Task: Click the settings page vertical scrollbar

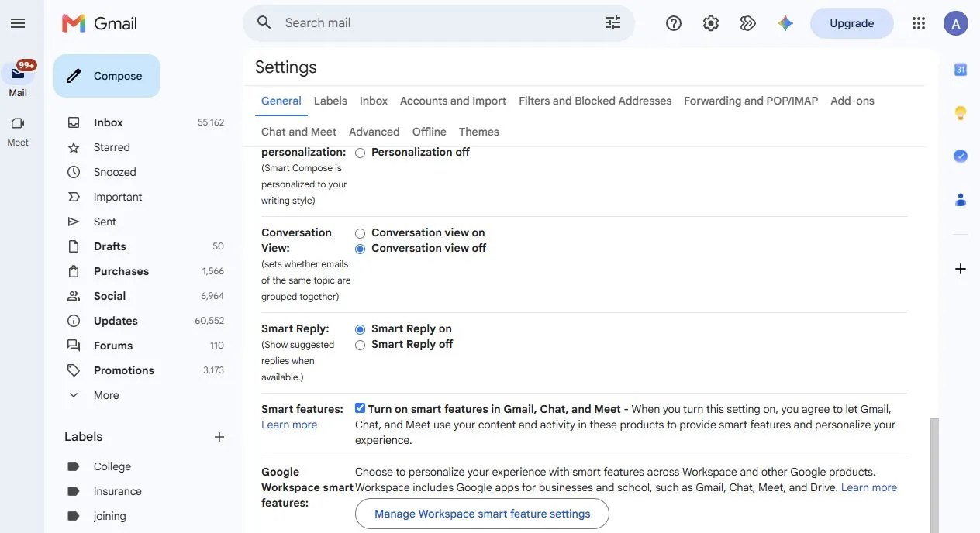Action: [x=934, y=475]
